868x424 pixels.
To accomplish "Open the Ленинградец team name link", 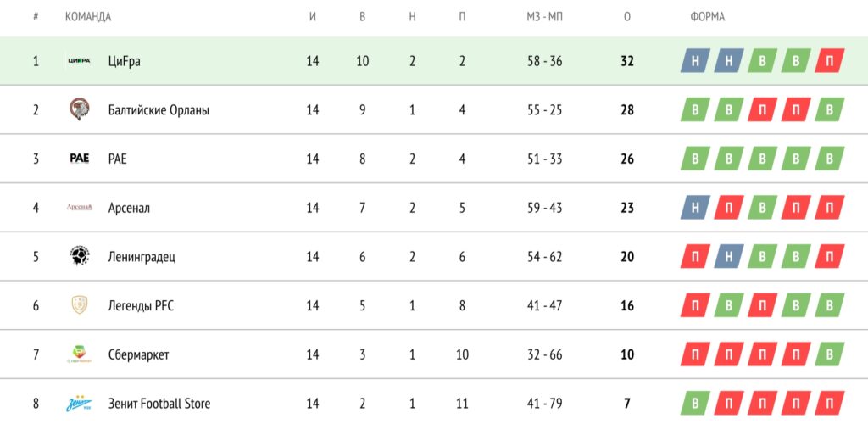I will click(x=142, y=257).
